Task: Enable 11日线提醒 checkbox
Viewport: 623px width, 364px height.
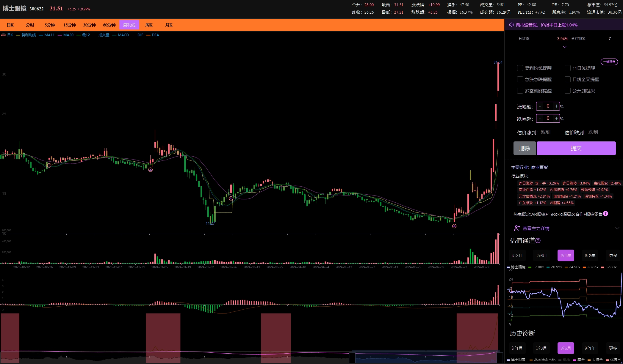Action: click(x=568, y=68)
